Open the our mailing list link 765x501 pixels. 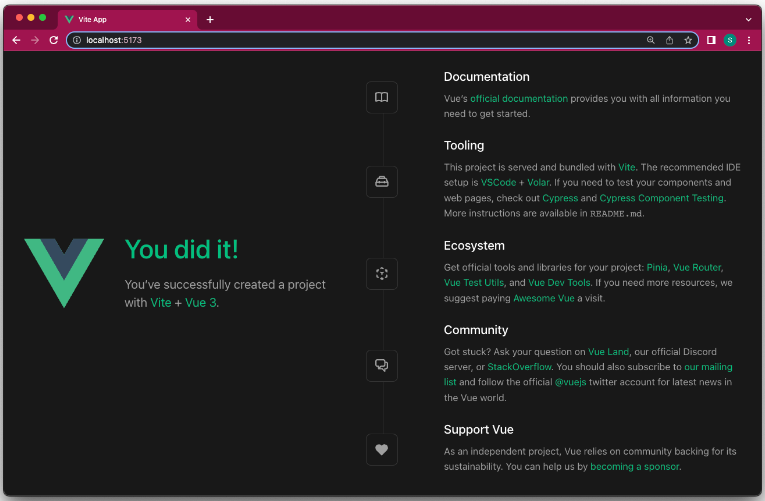click(708, 367)
